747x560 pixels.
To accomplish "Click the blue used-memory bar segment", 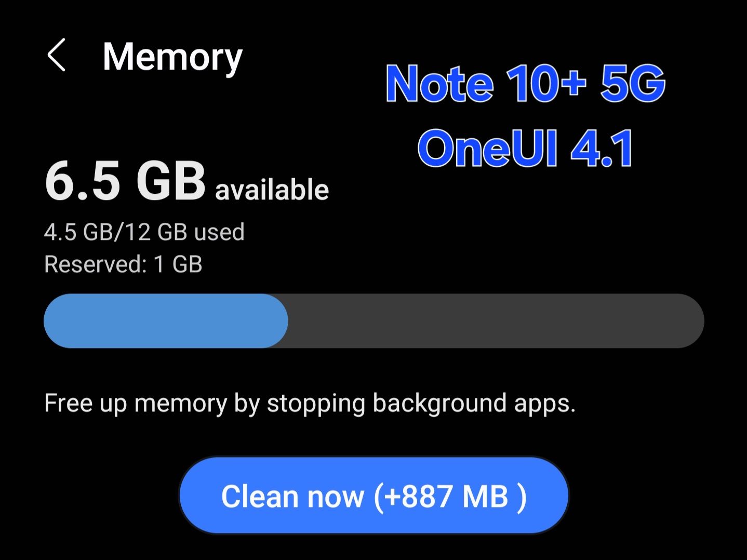I will (166, 321).
